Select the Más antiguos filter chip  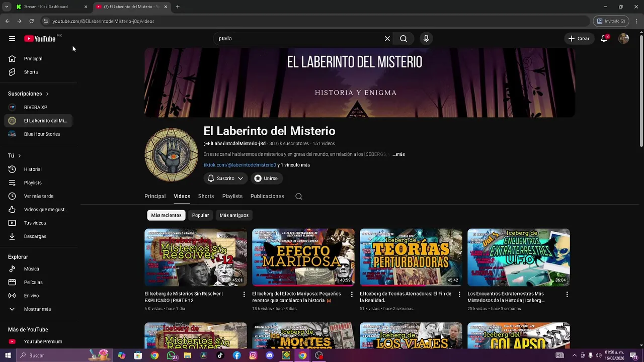pyautogui.click(x=234, y=215)
